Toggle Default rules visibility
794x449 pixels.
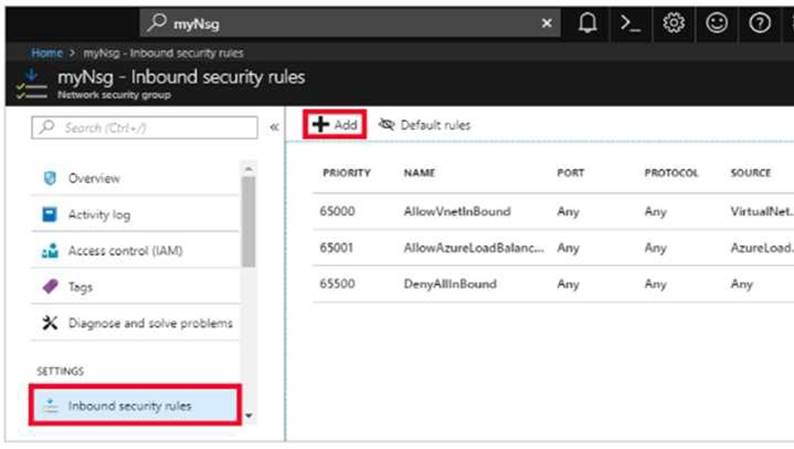pyautogui.click(x=424, y=125)
